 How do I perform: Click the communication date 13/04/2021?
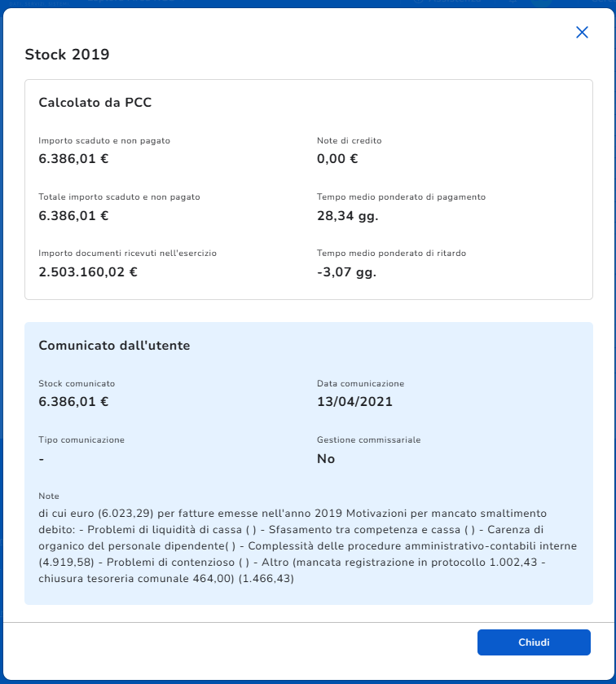click(x=350, y=401)
